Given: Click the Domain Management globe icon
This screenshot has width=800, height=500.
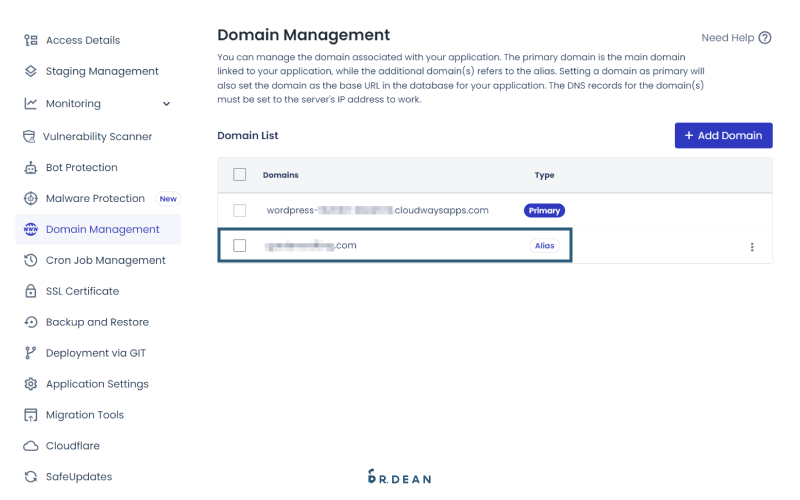Looking at the screenshot, I should [x=31, y=230].
